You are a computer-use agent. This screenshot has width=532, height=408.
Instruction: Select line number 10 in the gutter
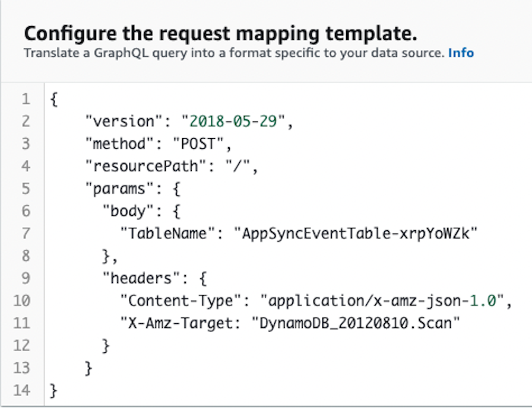tap(22, 300)
